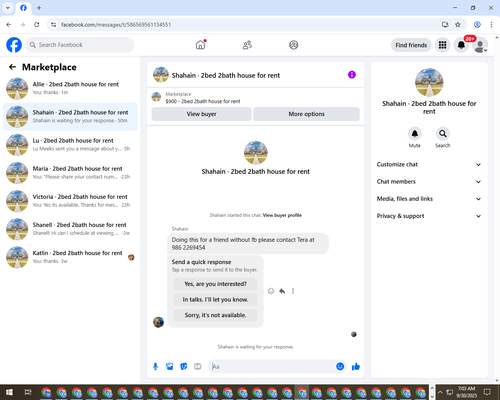500x400 pixels.
Task: React to the message with emoji icon
Action: click(x=271, y=291)
